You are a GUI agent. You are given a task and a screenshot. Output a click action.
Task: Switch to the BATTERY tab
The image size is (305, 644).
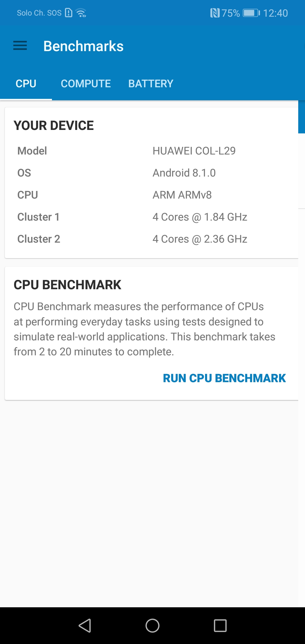pos(151,84)
